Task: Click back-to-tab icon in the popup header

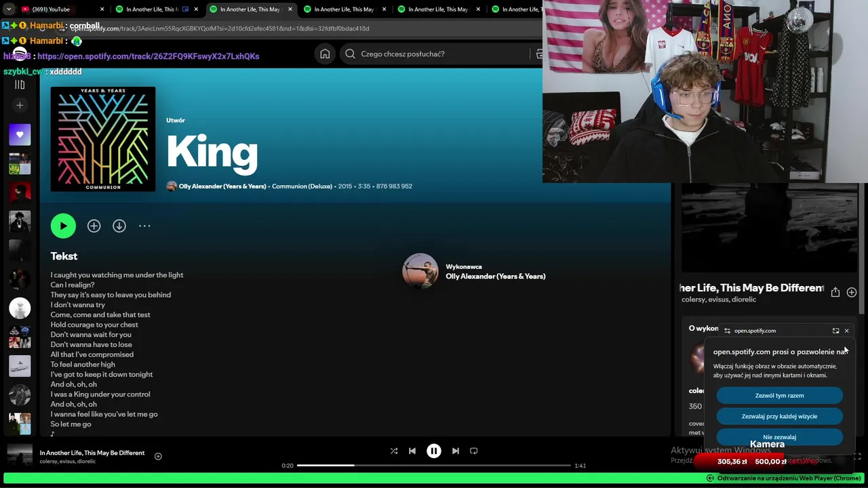Action: [835, 331]
